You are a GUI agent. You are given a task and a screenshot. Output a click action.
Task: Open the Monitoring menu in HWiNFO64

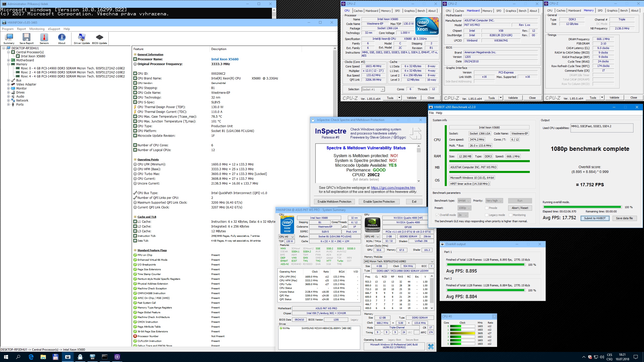point(37,29)
